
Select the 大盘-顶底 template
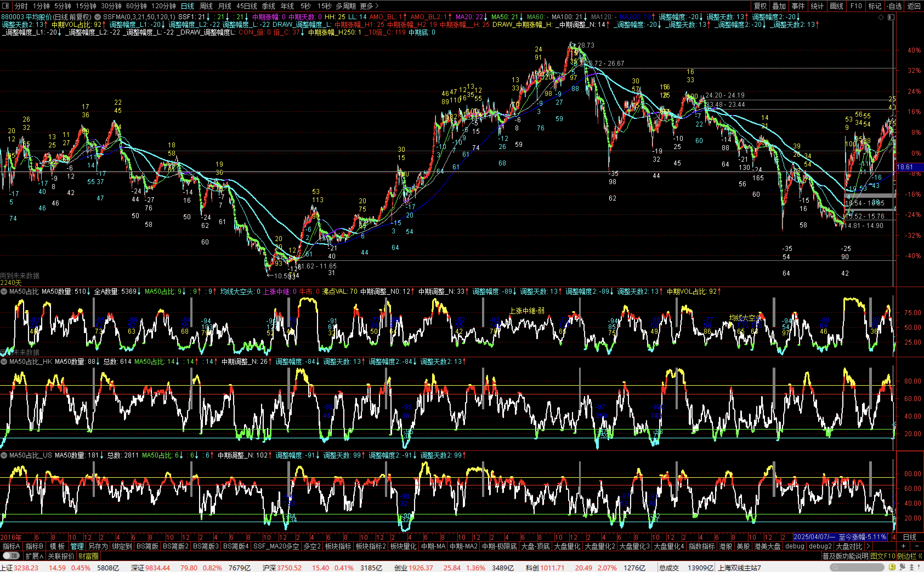point(535,546)
